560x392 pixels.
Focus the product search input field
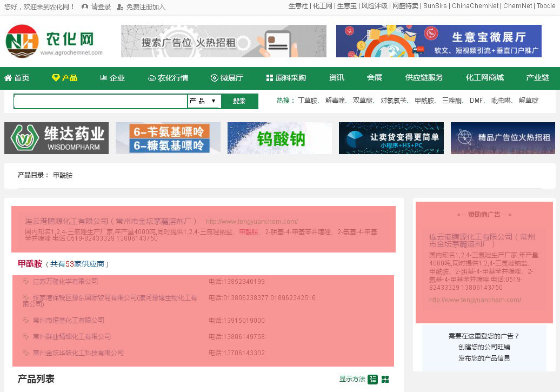(x=101, y=101)
